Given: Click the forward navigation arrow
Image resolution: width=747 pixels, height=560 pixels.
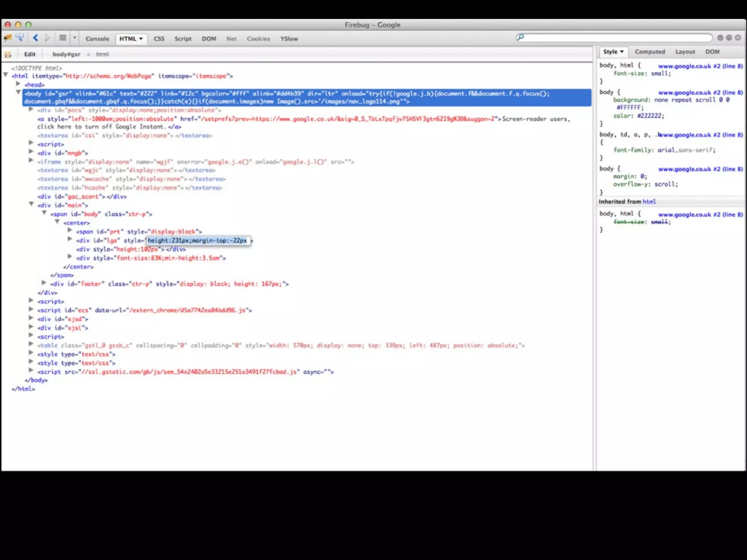Looking at the screenshot, I should click(x=47, y=38).
